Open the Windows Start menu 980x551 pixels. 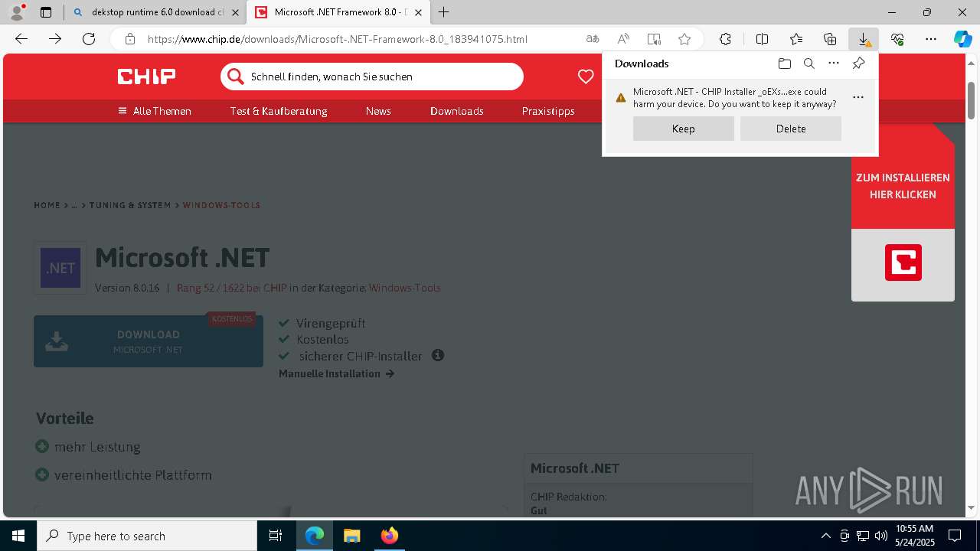(x=18, y=536)
